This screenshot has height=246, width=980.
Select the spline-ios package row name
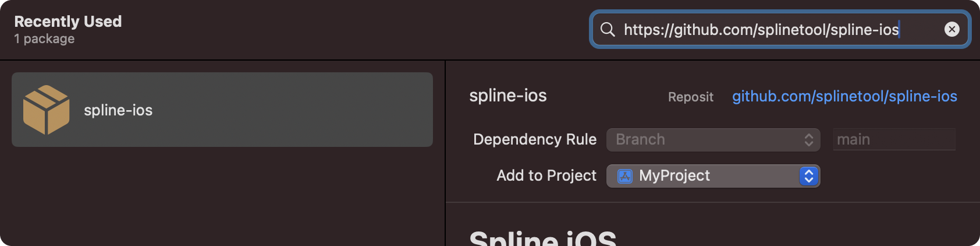118,110
